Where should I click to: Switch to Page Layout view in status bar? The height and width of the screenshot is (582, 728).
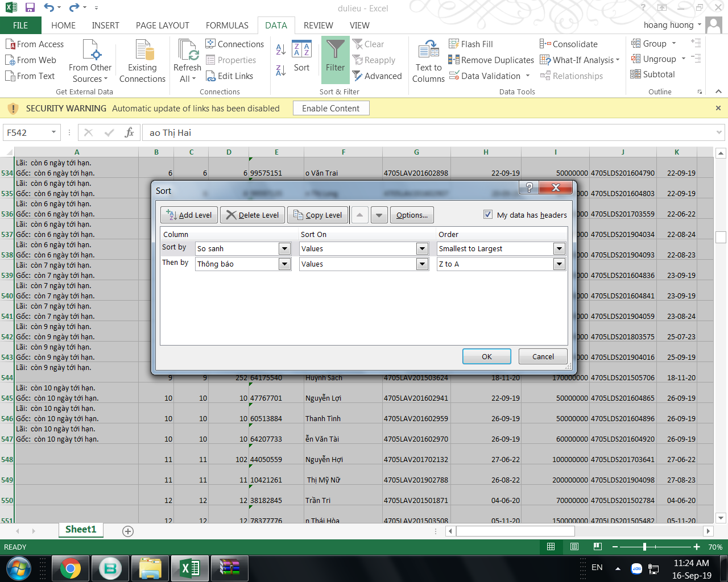574,547
